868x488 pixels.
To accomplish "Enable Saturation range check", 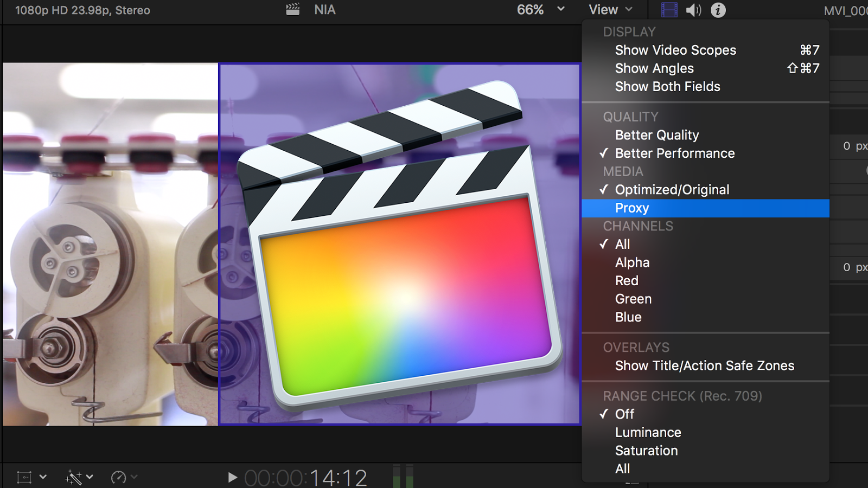I will pos(705,451).
